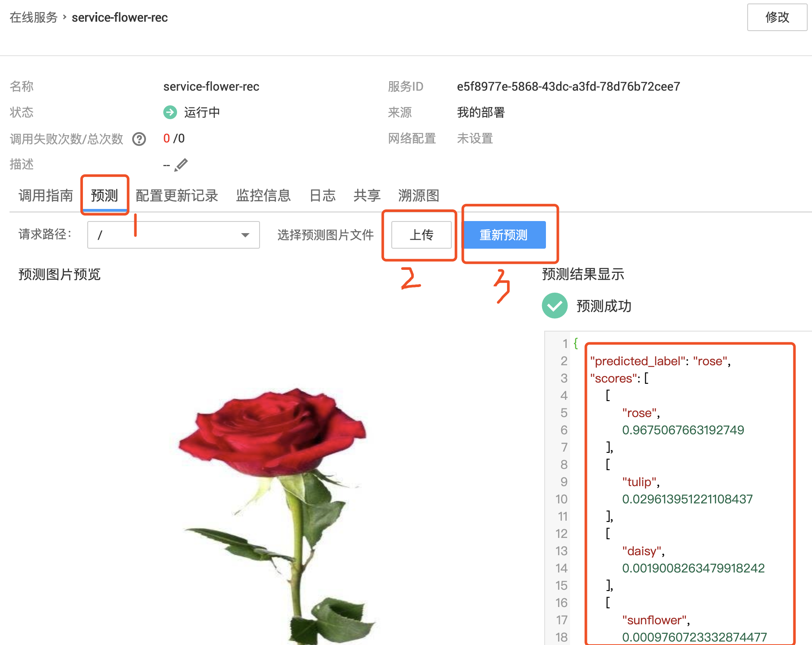The width and height of the screenshot is (812, 645).
Task: Click the "scores" key in the result JSON
Action: 613,378
